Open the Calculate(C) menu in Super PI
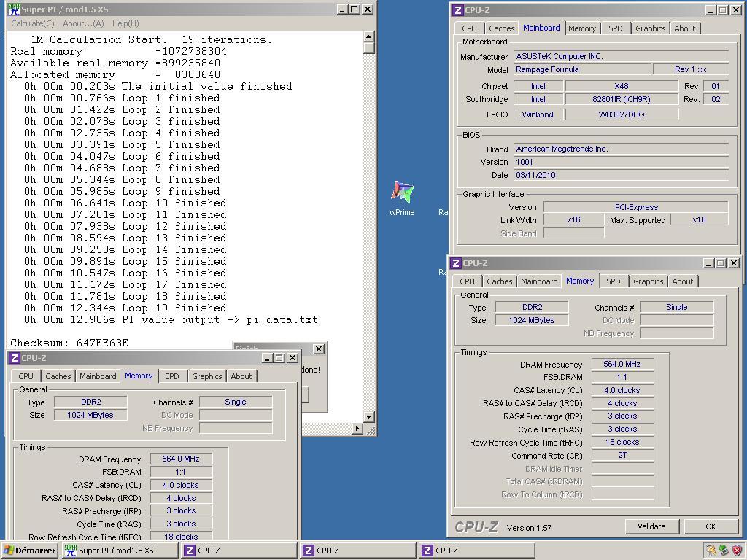747x560 pixels. coord(33,23)
